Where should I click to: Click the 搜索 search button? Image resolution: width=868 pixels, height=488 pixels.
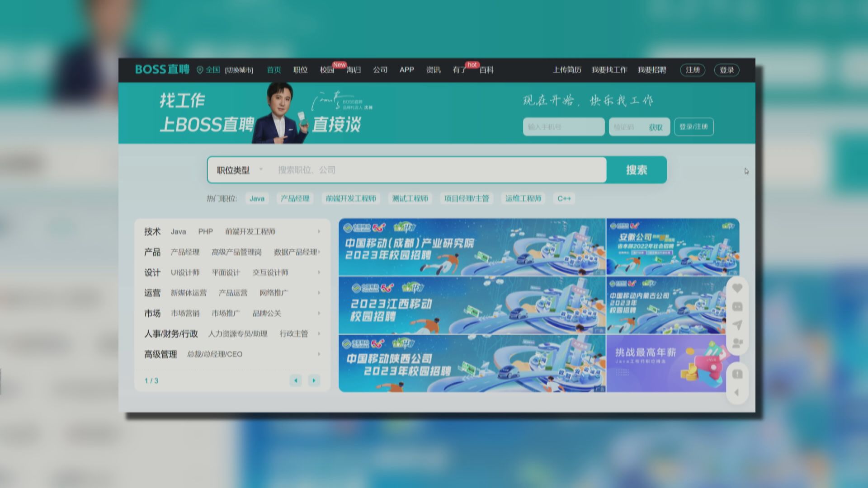click(637, 170)
